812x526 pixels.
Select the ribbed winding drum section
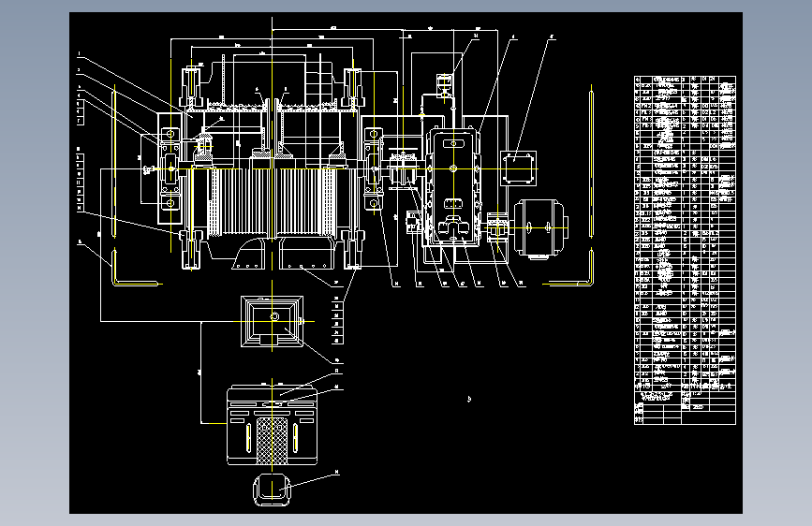coord(272,202)
